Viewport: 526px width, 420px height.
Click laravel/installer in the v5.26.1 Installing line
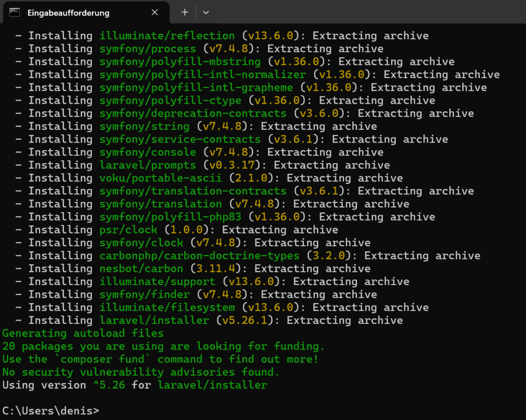pos(154,320)
